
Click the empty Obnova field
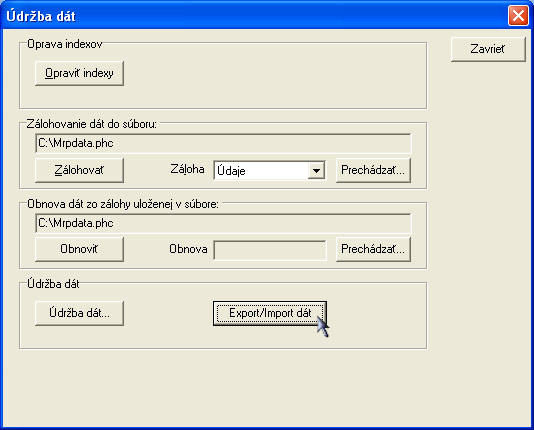click(x=270, y=250)
